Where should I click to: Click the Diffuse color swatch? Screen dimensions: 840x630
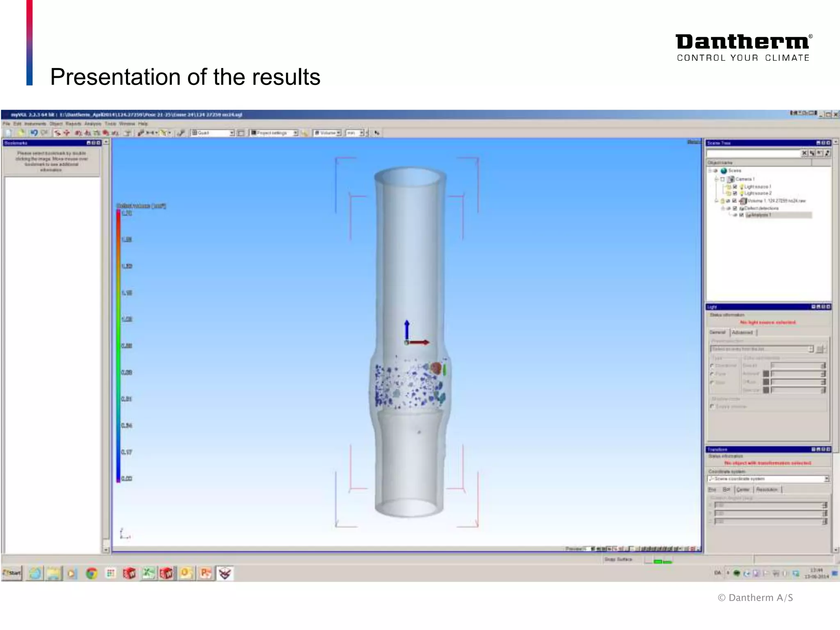(766, 382)
